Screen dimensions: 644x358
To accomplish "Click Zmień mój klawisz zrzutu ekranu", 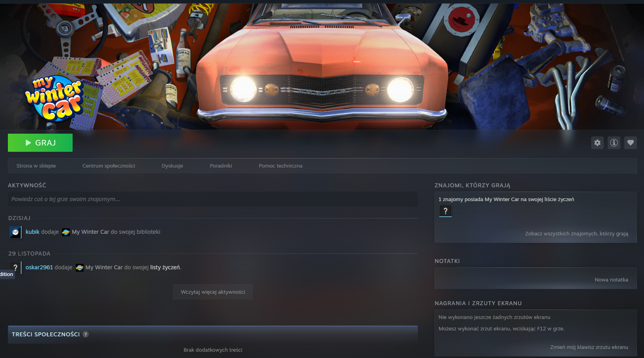I will (x=589, y=347).
